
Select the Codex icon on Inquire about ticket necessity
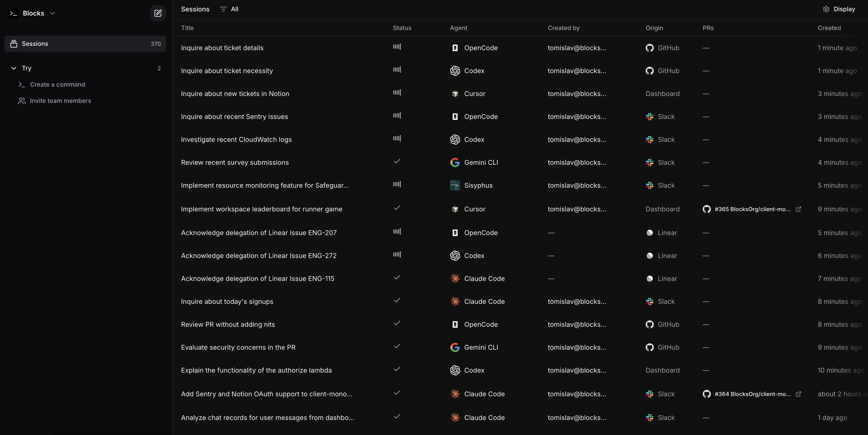click(455, 71)
